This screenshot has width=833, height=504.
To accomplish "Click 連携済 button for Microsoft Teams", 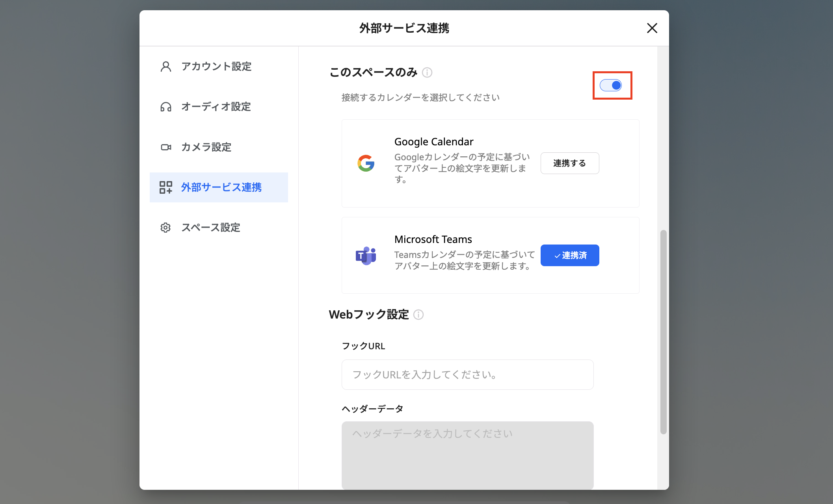I will coord(570,255).
